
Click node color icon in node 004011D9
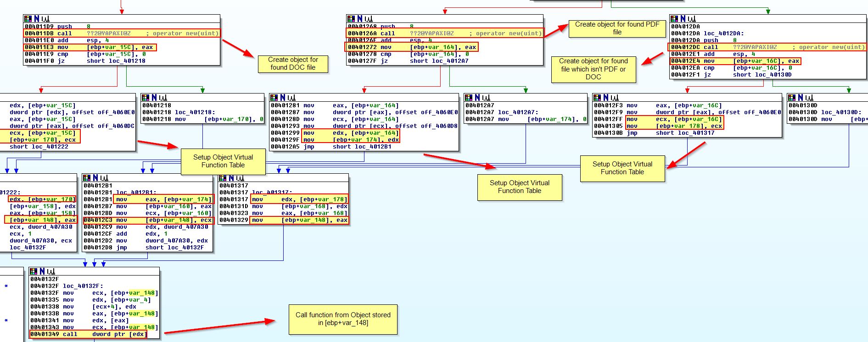[x=28, y=19]
